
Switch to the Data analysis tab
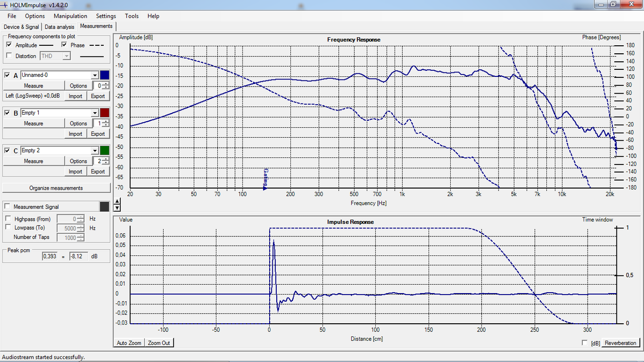coord(59,27)
